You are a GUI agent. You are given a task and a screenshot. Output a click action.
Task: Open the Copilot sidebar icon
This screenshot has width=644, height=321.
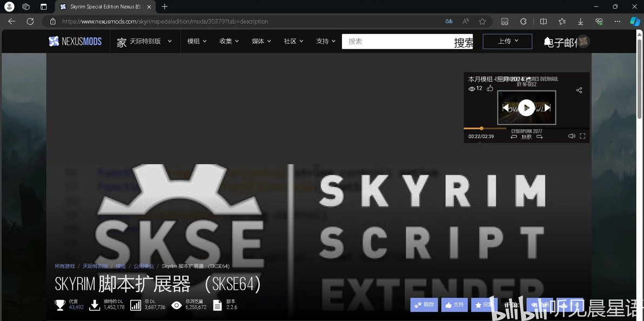(635, 22)
